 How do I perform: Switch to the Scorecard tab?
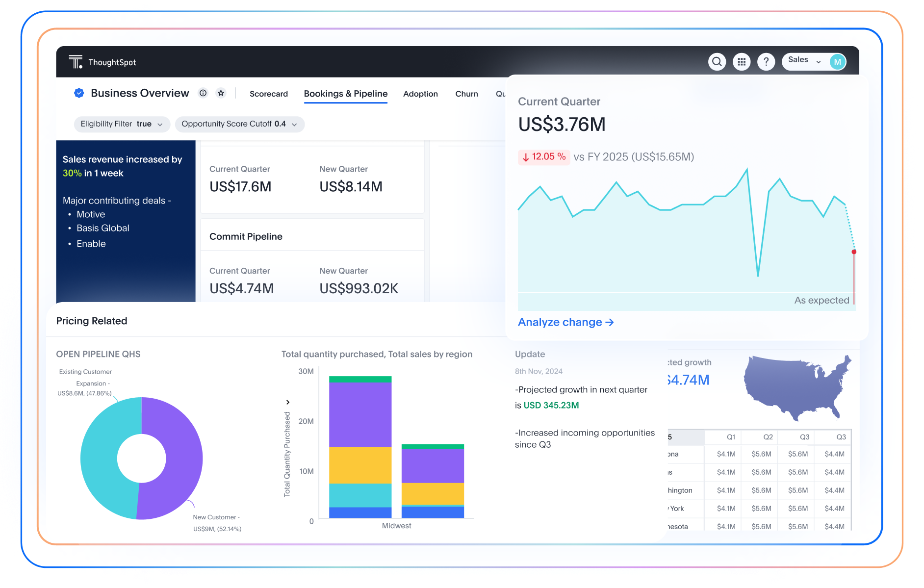point(269,94)
